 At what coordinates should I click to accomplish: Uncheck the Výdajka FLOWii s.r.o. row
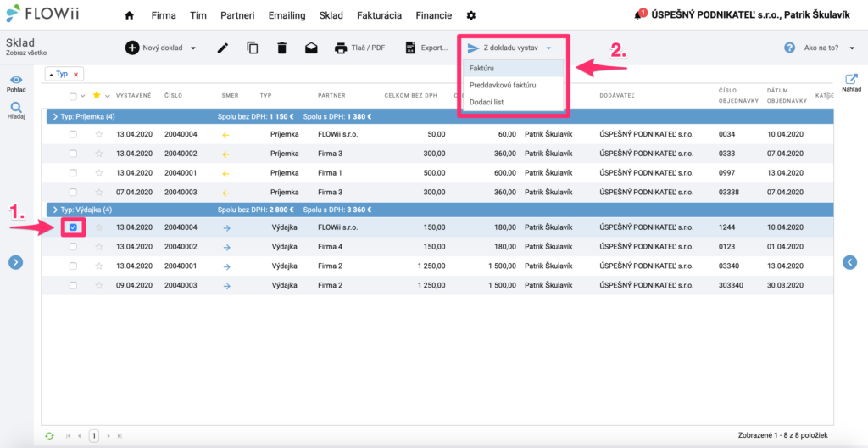click(73, 227)
